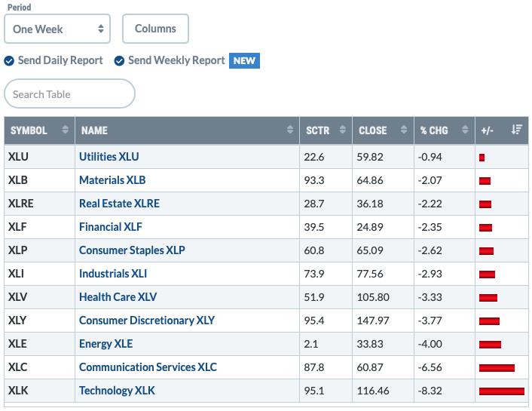Click the Period dropdown up-down arrows
Image resolution: width=532 pixels, height=411 pixels.
tap(101, 29)
